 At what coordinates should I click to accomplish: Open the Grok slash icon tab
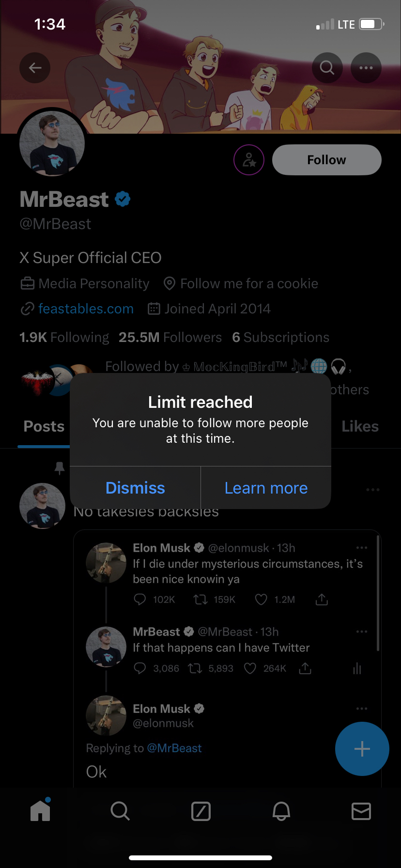[x=201, y=811]
